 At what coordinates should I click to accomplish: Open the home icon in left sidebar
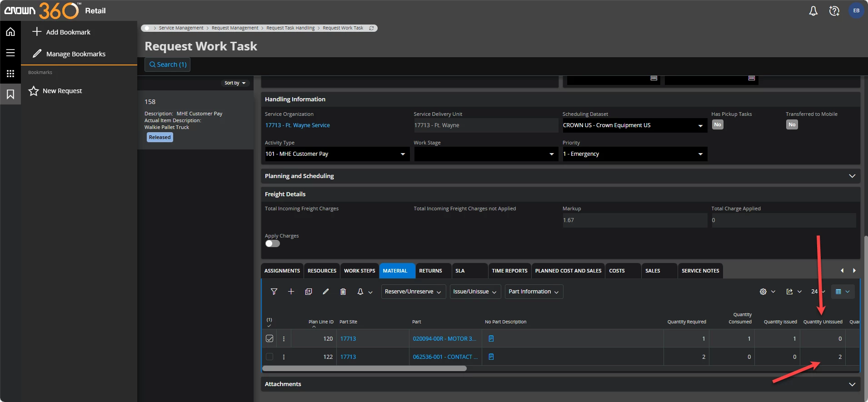point(10,32)
